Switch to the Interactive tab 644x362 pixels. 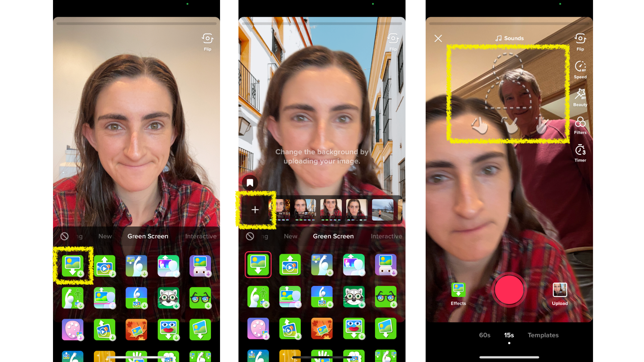[201, 236]
